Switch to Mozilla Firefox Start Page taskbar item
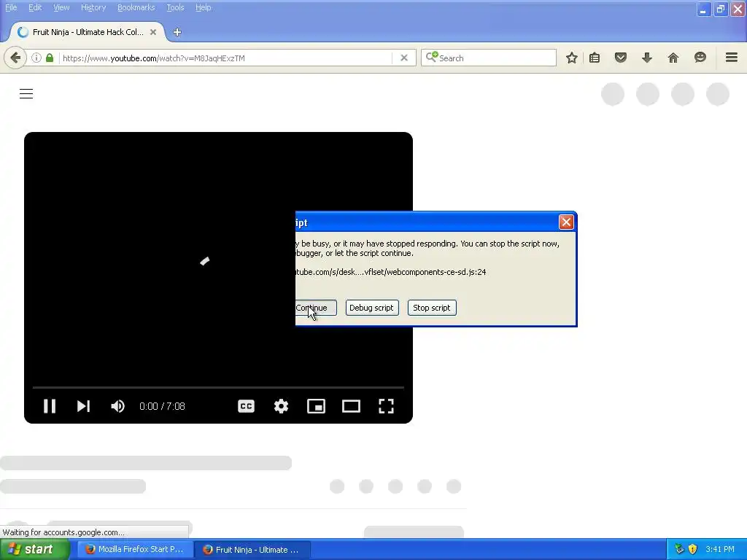Screen dimensions: 747x560 [135, 550]
